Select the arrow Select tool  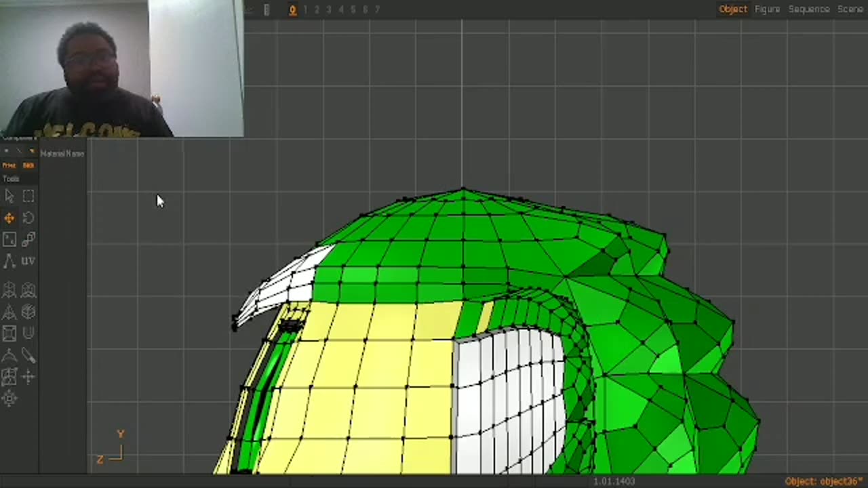(9, 197)
